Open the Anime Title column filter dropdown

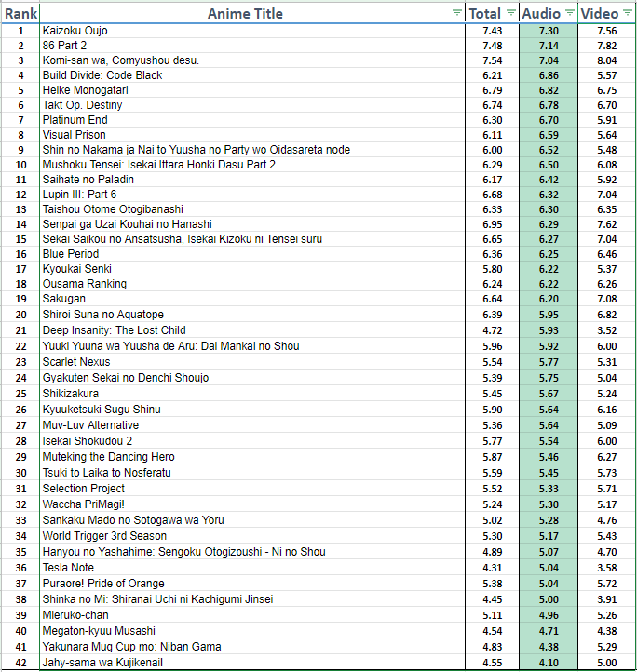pos(457,13)
